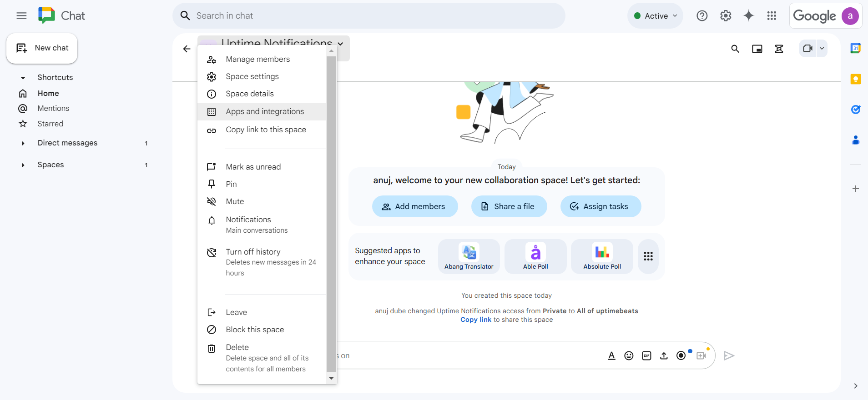Show side panel chevron at bottom right

coord(856,386)
